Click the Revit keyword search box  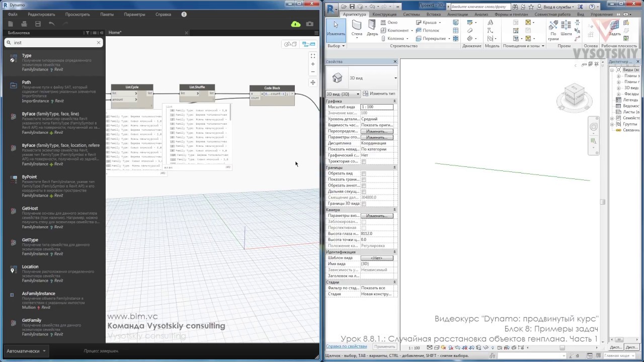click(480, 7)
